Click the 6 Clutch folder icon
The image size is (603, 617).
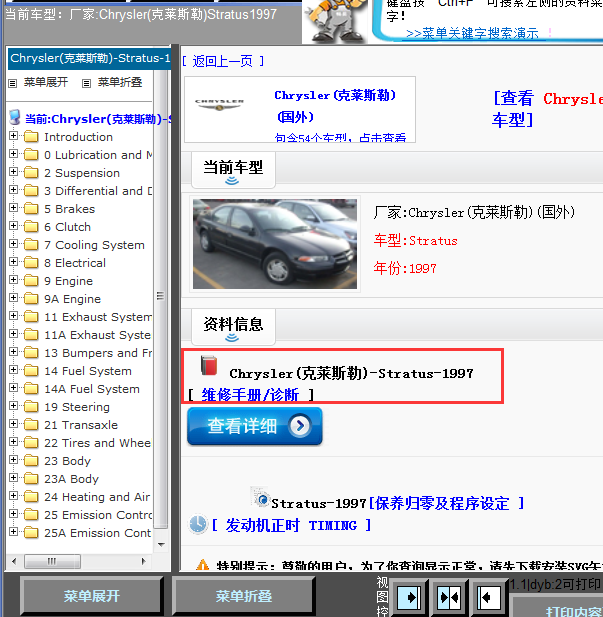[x=31, y=227]
